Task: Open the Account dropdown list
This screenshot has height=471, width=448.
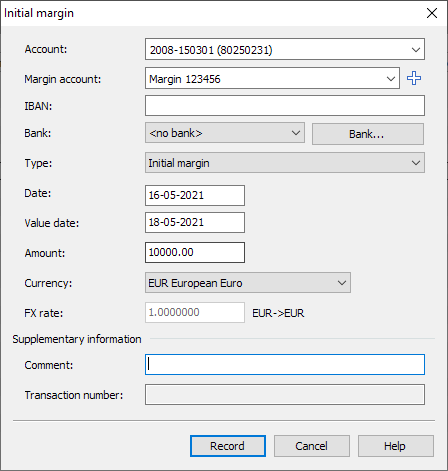Action: pos(285,49)
